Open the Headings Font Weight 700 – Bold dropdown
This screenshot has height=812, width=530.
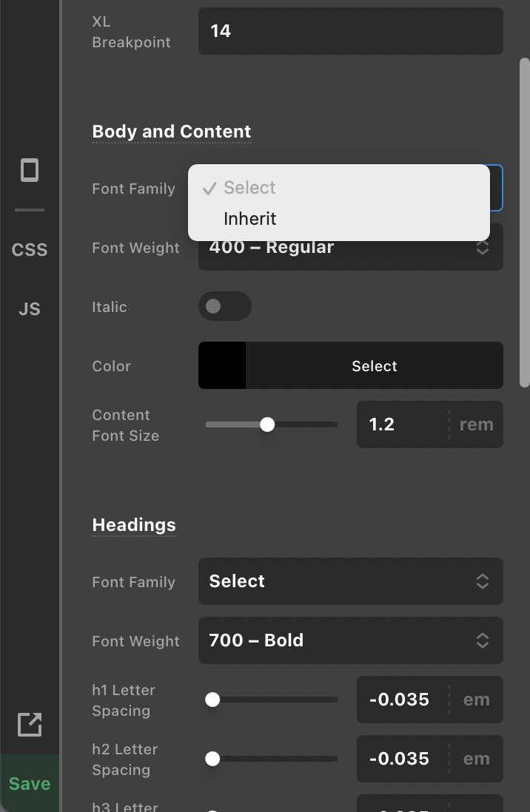(351, 640)
